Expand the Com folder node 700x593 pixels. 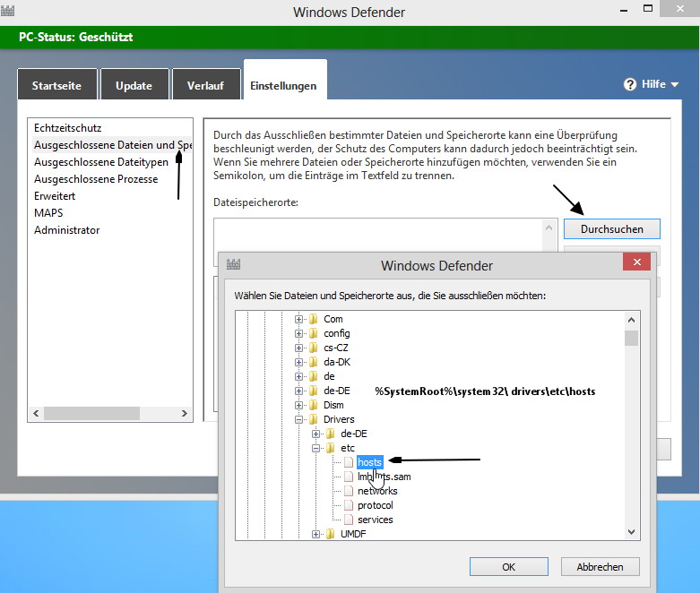[298, 319]
